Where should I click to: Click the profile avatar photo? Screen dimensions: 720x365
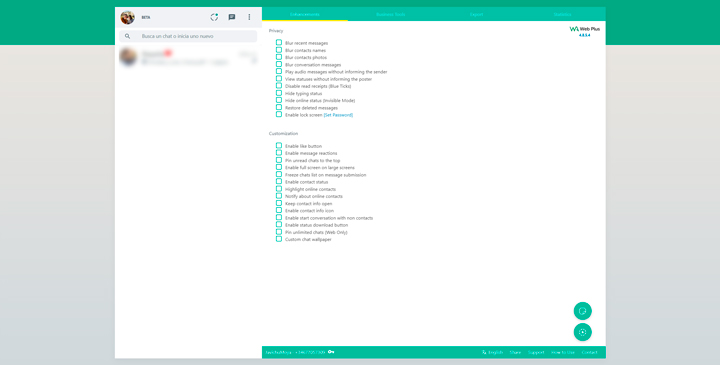tap(127, 17)
